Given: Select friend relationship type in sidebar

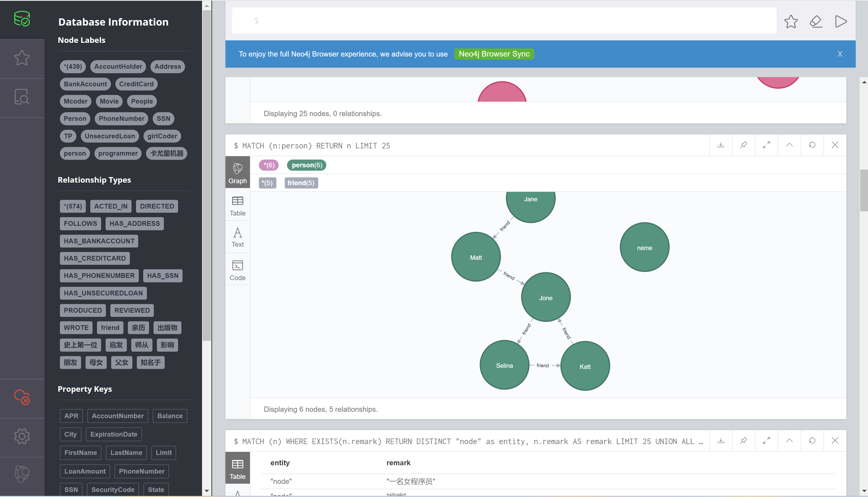Looking at the screenshot, I should 110,328.
